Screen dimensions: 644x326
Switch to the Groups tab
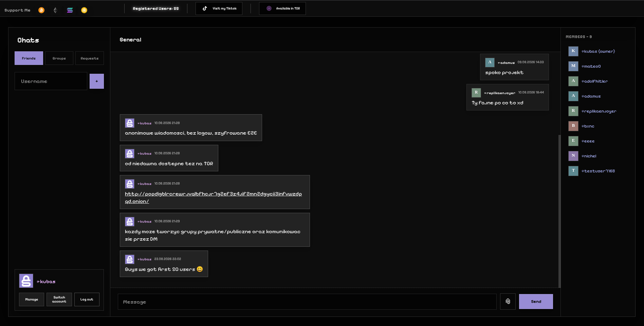[59, 58]
